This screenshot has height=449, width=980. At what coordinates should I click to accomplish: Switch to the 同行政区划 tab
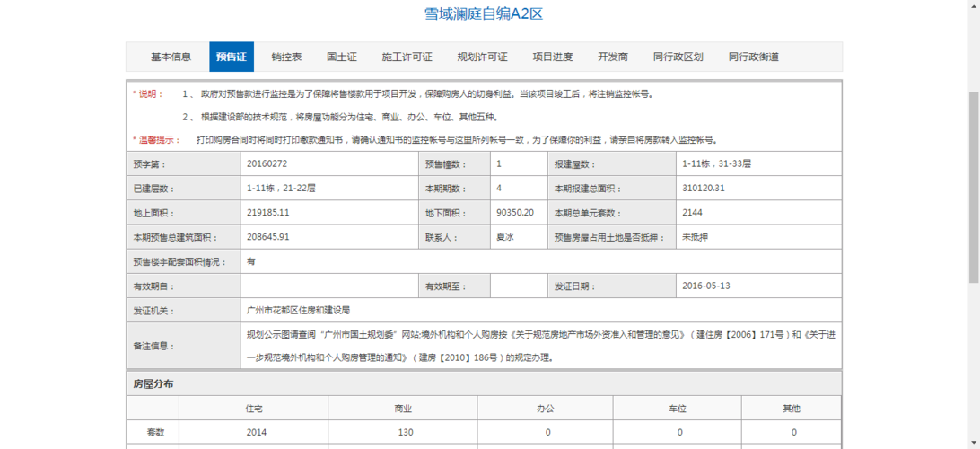[678, 57]
